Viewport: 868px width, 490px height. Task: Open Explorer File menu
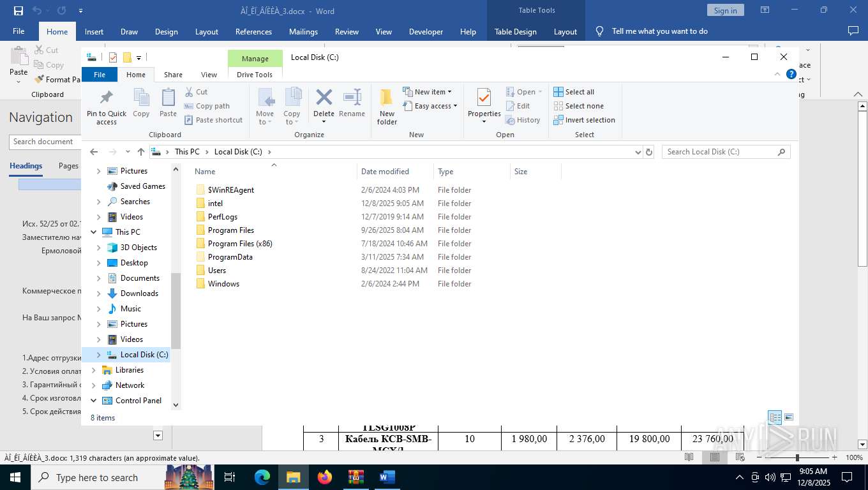point(100,75)
